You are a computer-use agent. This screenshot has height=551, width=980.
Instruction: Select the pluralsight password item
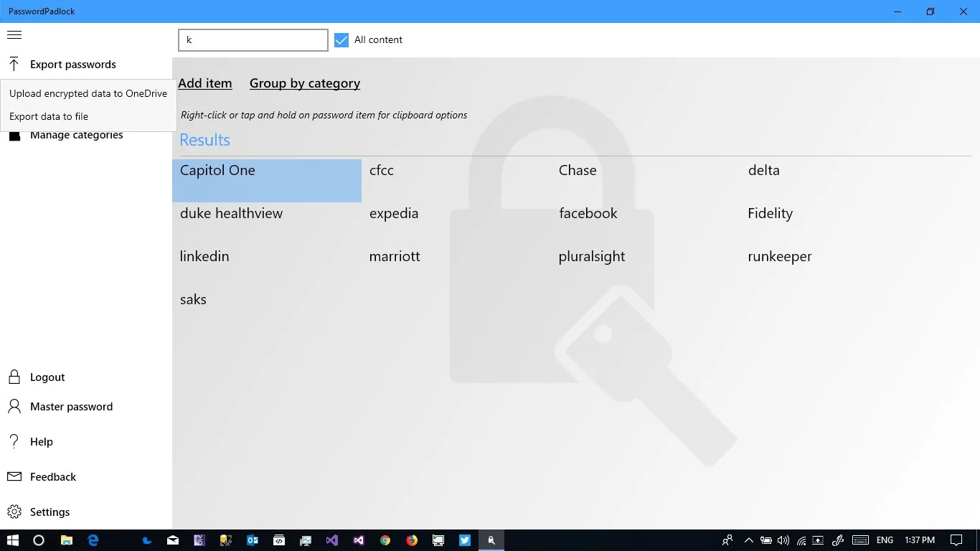(646, 267)
